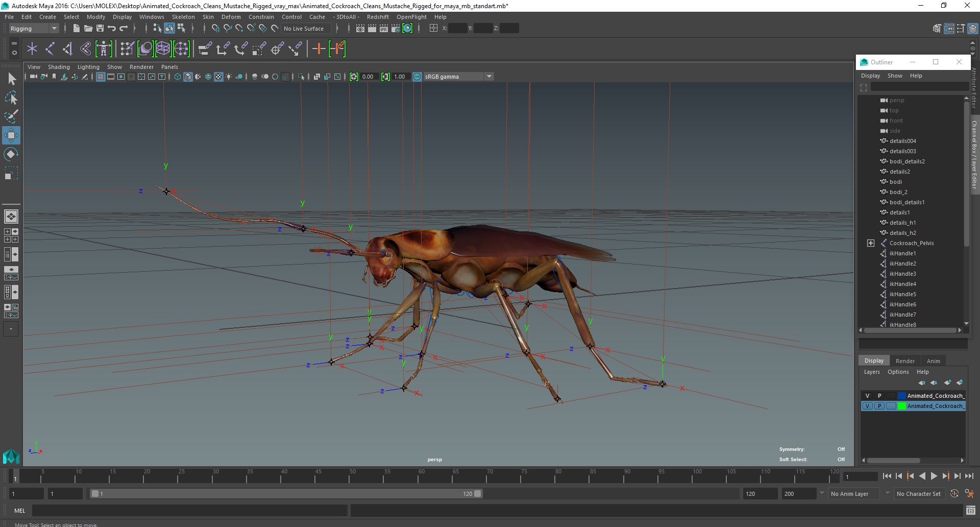This screenshot has height=527, width=980.
Task: Click the Create Joint shelf icon
Action: [50, 49]
